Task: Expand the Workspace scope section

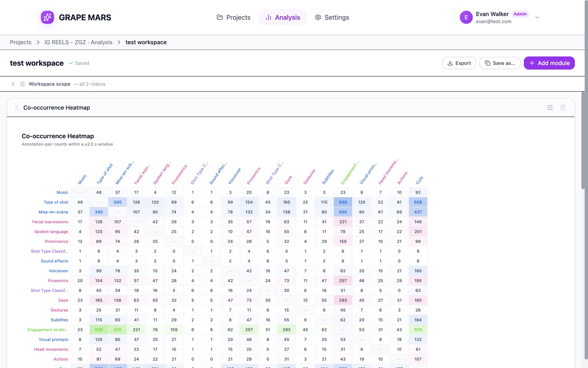Action: coord(13,84)
